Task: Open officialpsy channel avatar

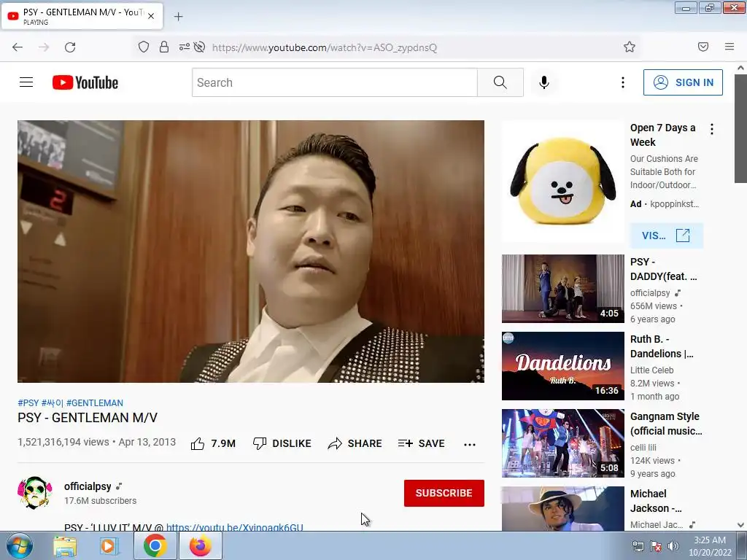Action: [x=34, y=492]
